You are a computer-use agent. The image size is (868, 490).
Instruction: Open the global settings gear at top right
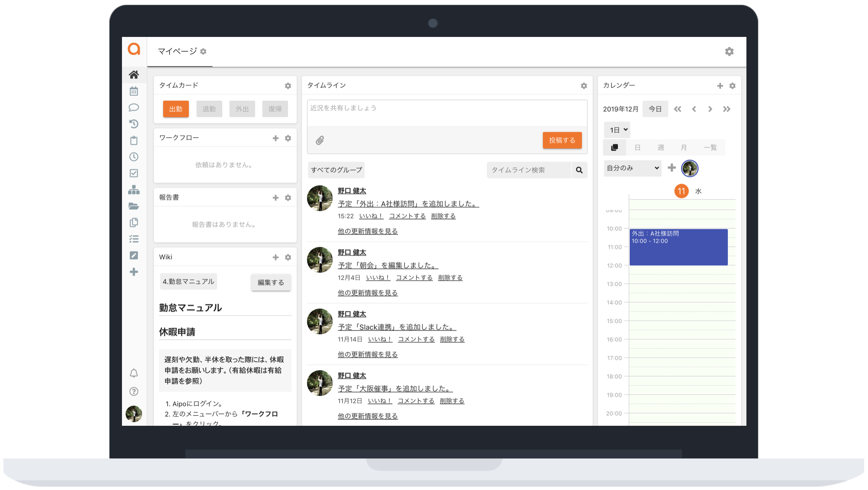[729, 52]
